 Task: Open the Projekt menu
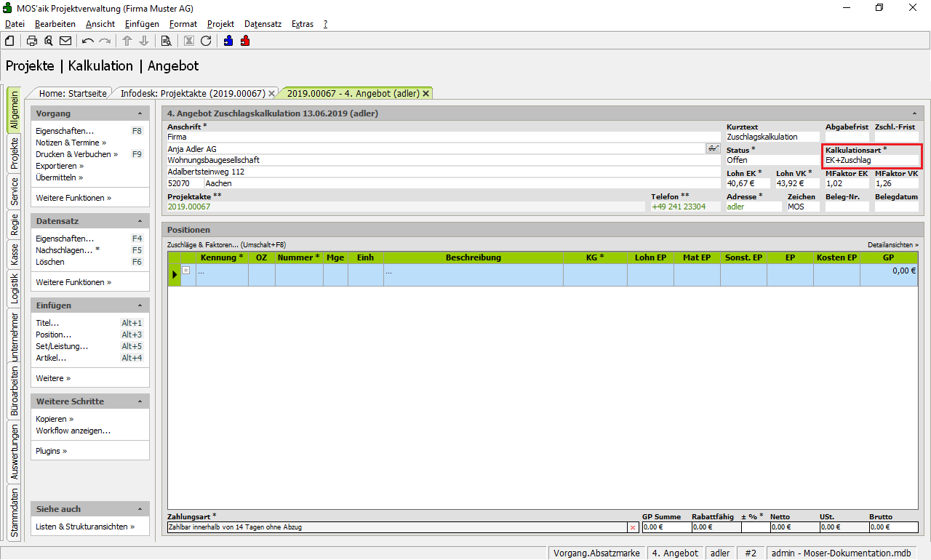coord(220,24)
